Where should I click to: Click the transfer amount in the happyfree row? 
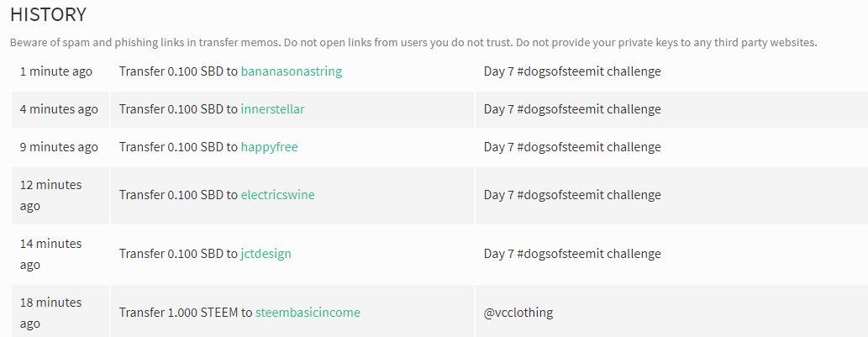pyautogui.click(x=196, y=147)
